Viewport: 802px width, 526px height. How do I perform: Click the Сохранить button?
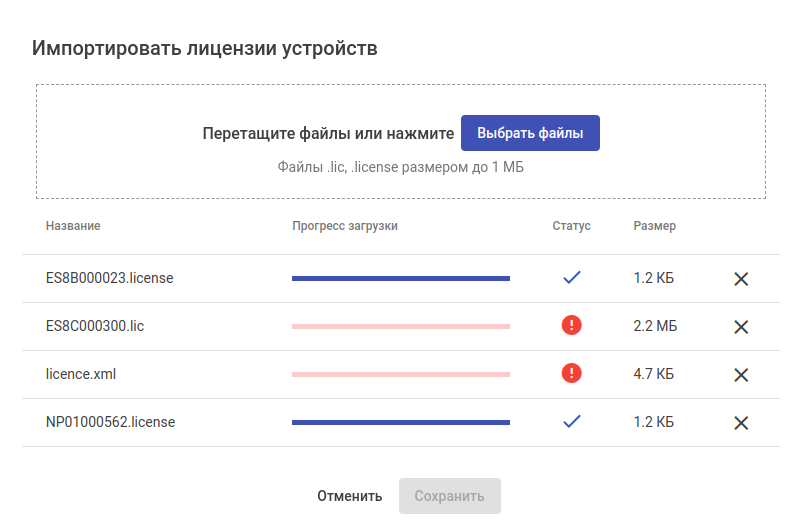449,496
